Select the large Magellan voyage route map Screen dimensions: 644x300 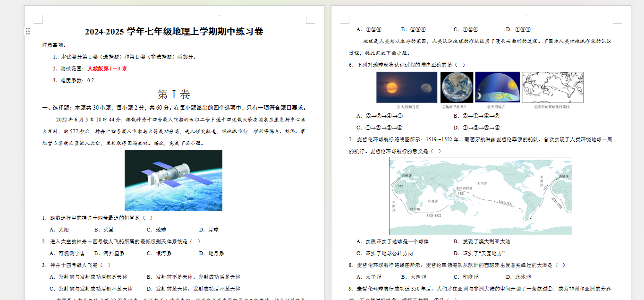[480, 196]
